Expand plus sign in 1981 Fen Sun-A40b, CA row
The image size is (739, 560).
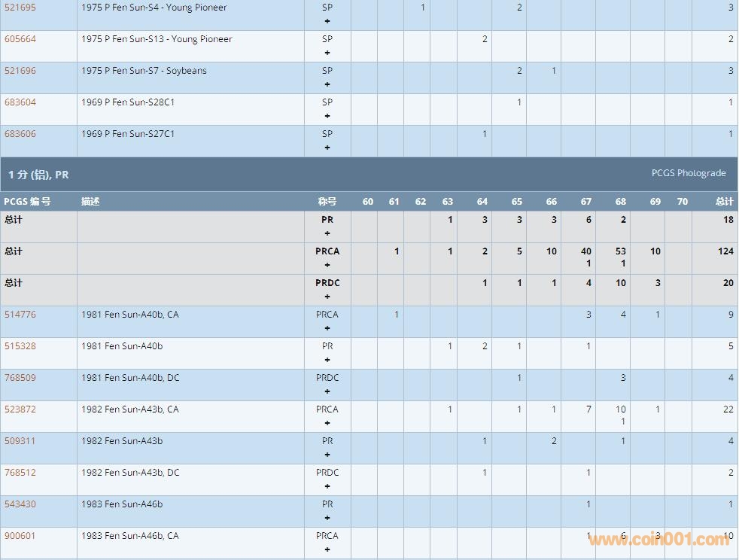(x=327, y=328)
